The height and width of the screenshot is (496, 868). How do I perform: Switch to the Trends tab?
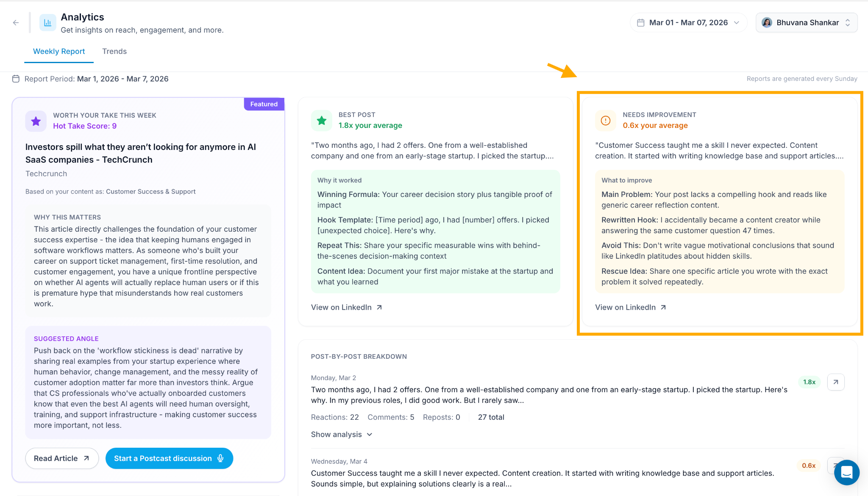tap(114, 51)
